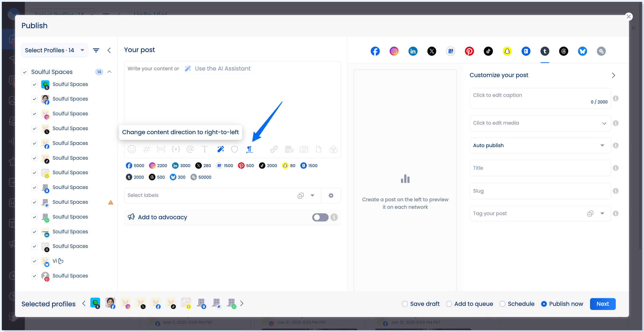
Task: Click the filter profiles icon
Action: pyautogui.click(x=96, y=50)
